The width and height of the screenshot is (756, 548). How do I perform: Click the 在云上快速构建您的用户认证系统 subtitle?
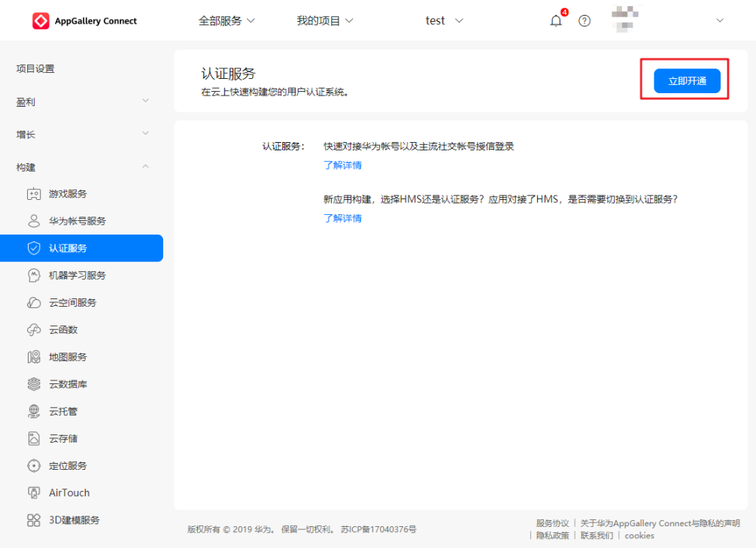[x=275, y=92]
